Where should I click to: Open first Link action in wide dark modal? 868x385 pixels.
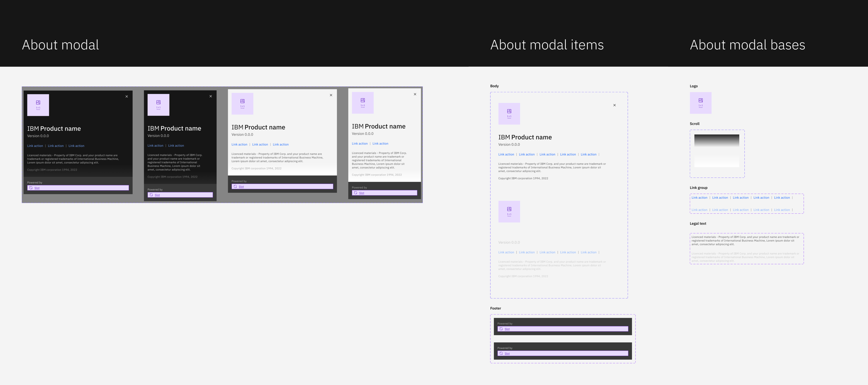[35, 146]
